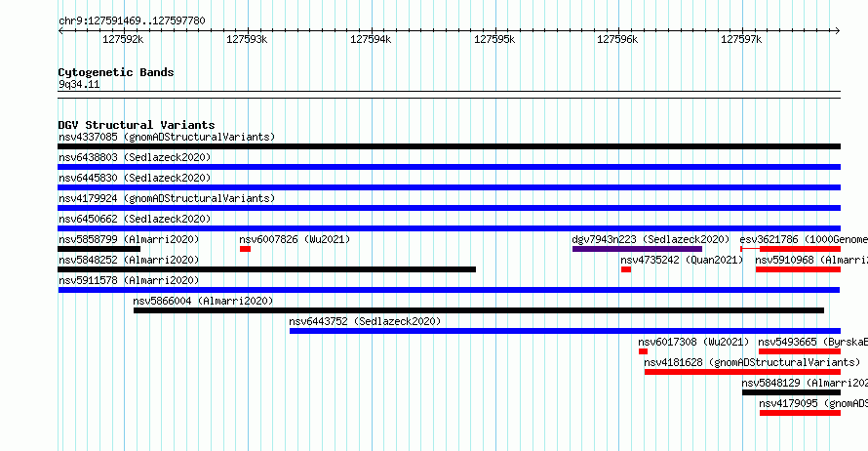Click the DGV Structural Variants track title
Viewport: 868px width, 451px height.
point(137,125)
